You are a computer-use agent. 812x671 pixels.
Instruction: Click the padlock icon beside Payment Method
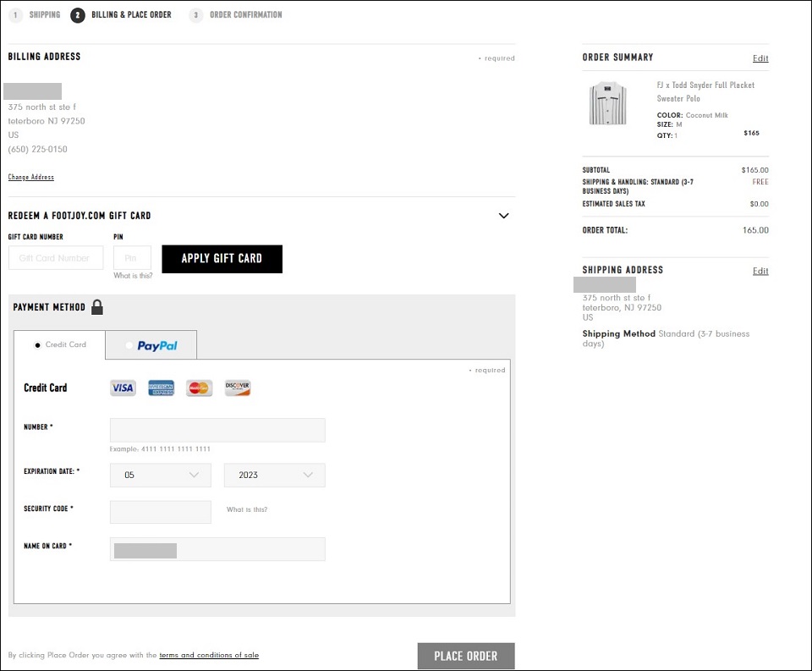[x=96, y=307]
